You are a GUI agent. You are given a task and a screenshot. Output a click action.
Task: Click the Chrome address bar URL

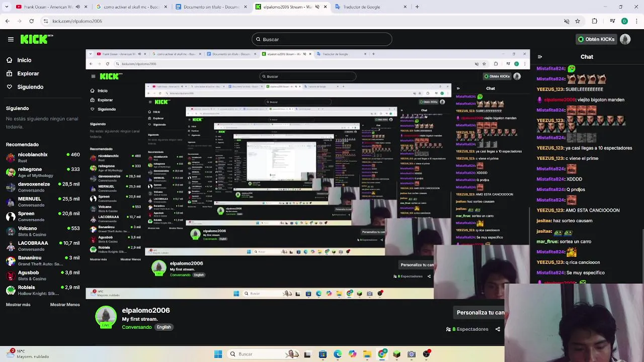pyautogui.click(x=77, y=21)
